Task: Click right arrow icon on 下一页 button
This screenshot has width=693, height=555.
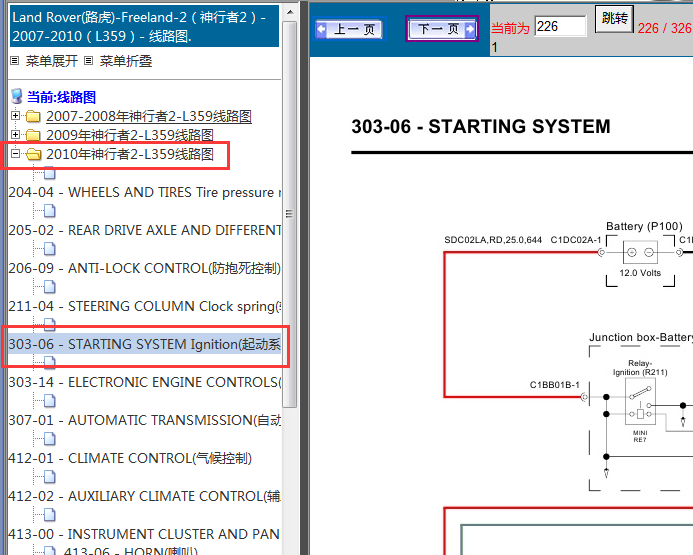Action: [470, 29]
